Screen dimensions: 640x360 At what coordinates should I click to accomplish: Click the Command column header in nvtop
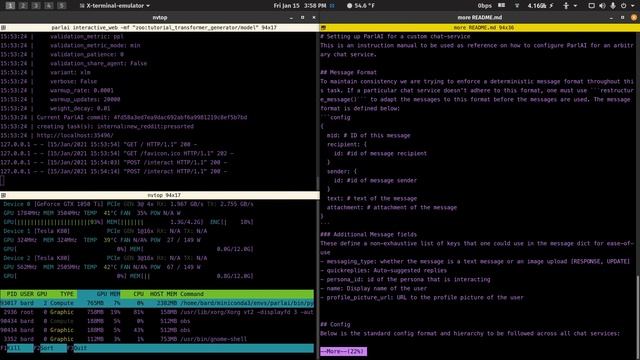coord(192,294)
